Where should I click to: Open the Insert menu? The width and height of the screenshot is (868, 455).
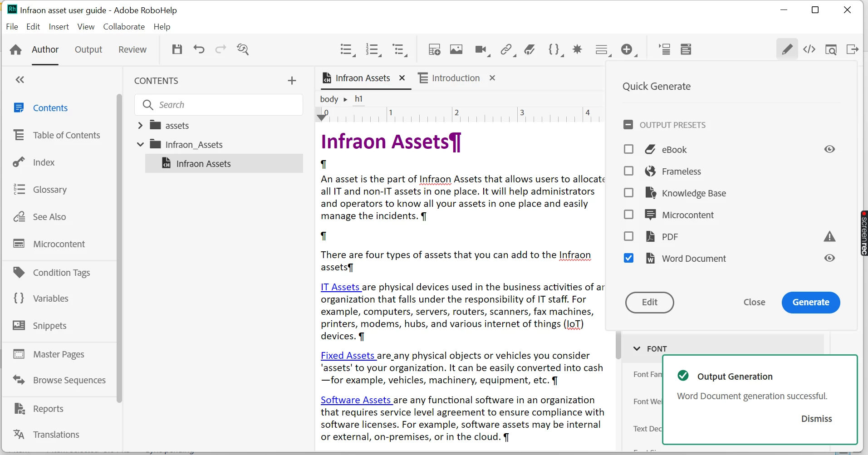59,27
